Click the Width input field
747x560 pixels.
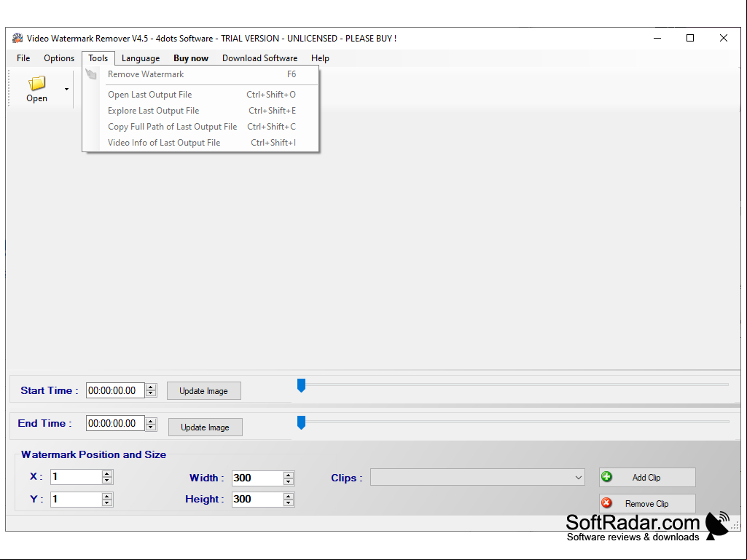click(257, 478)
